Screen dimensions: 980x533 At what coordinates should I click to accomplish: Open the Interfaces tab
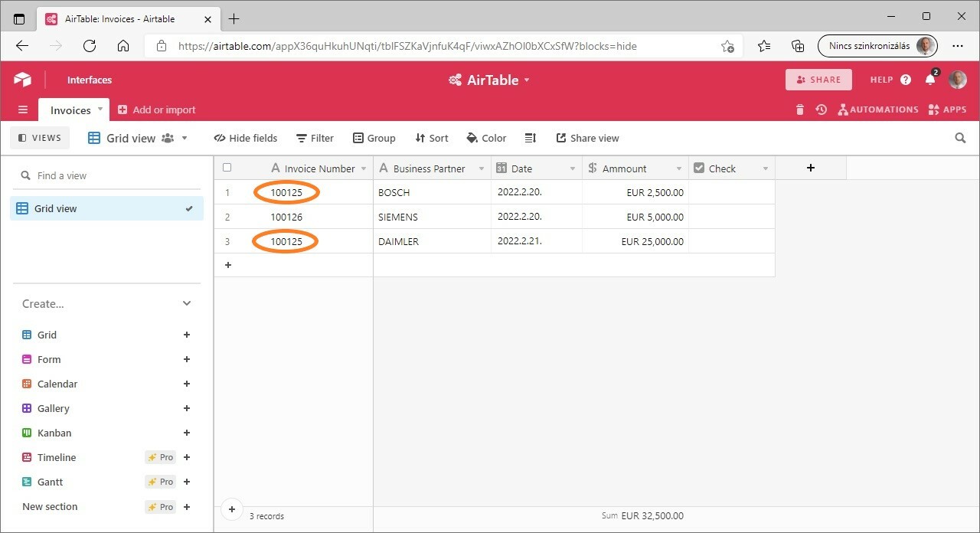[x=90, y=80]
